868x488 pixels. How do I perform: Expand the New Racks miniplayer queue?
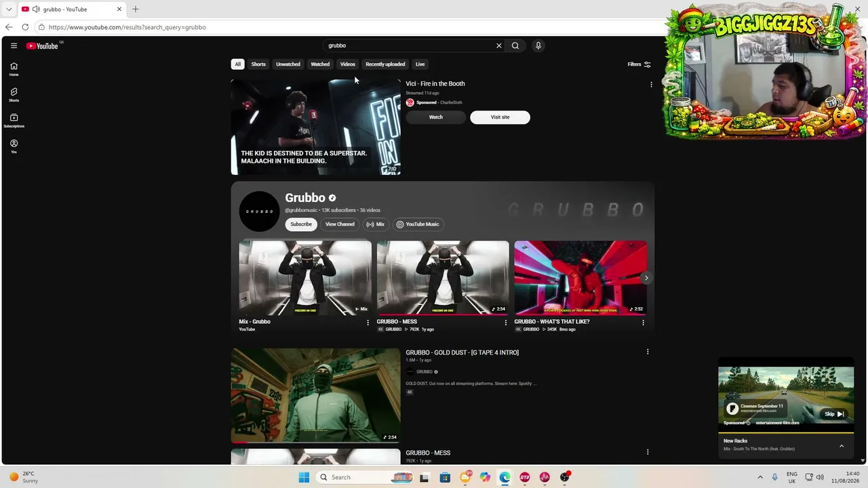(842, 446)
